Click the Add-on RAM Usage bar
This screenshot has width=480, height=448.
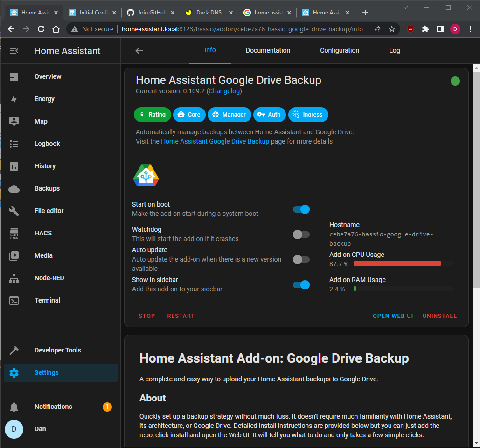click(403, 289)
